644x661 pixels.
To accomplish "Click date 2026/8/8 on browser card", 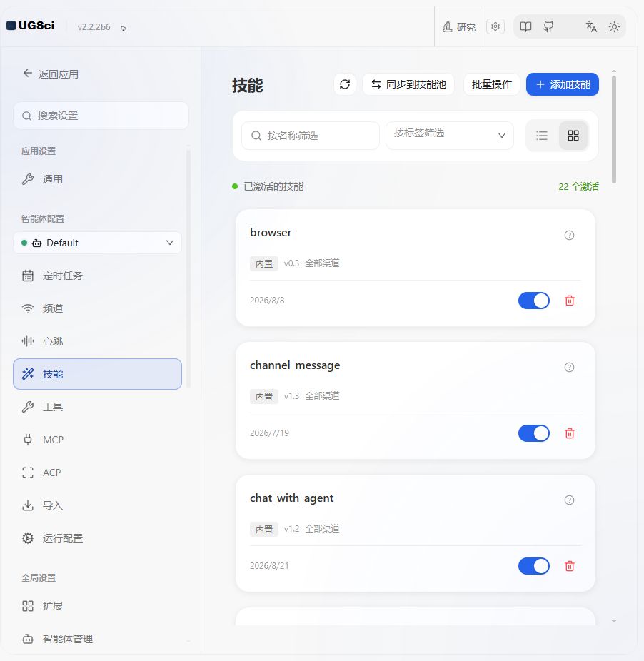I will pos(267,300).
